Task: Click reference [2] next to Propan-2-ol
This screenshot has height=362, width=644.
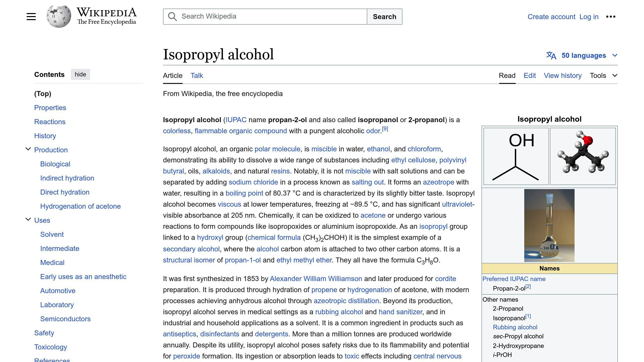Action: coord(528,287)
